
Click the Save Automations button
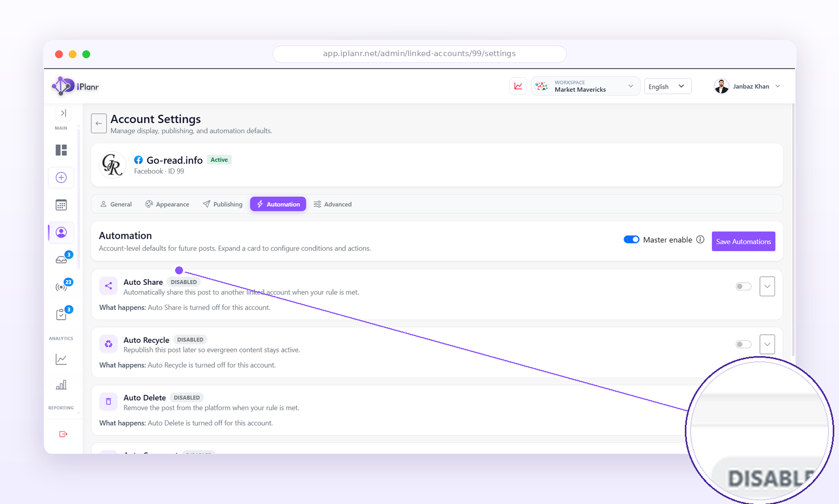[x=744, y=241]
